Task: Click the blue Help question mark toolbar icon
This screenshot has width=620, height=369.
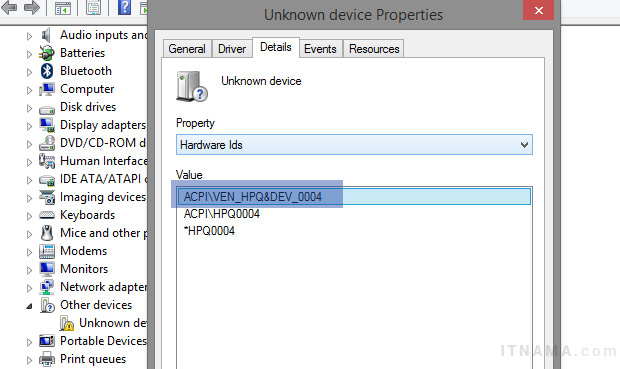Action: [x=124, y=8]
